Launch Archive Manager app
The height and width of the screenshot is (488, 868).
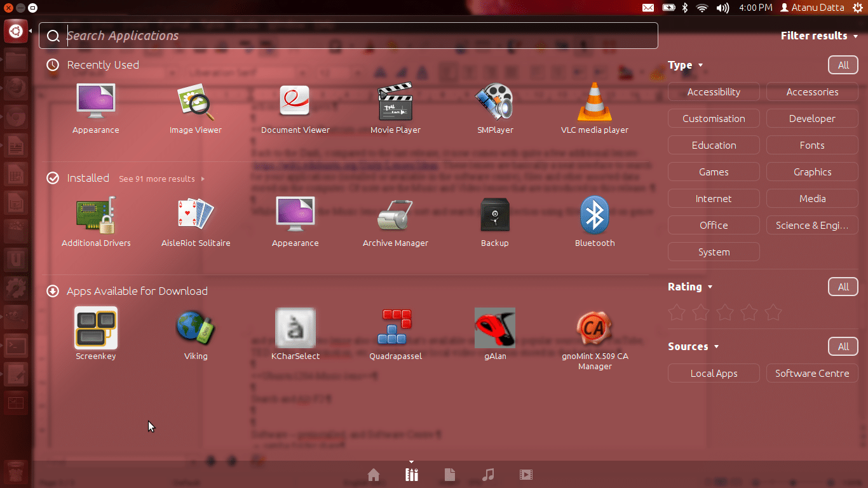[x=395, y=216]
